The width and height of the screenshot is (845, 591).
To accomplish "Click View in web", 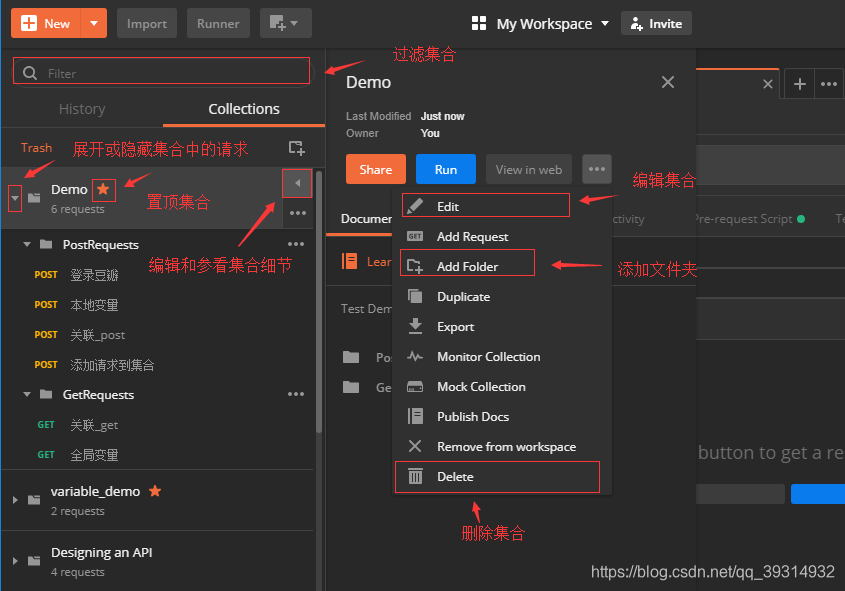I will (529, 169).
